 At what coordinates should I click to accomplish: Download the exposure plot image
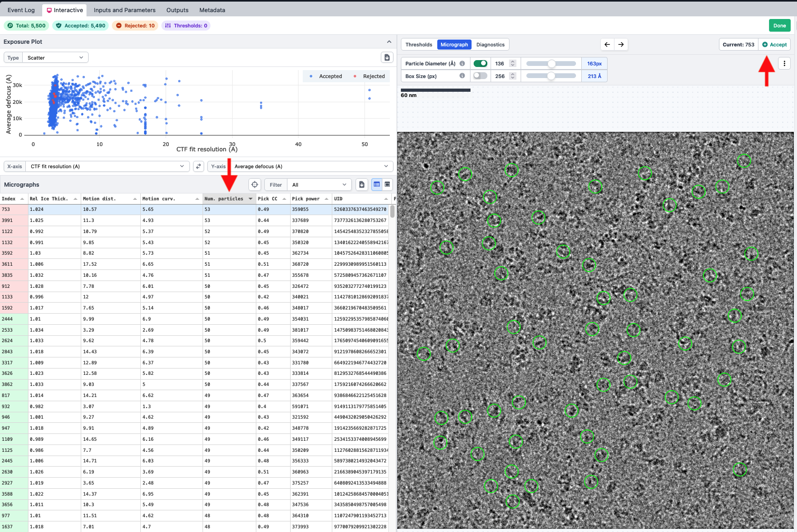387,57
